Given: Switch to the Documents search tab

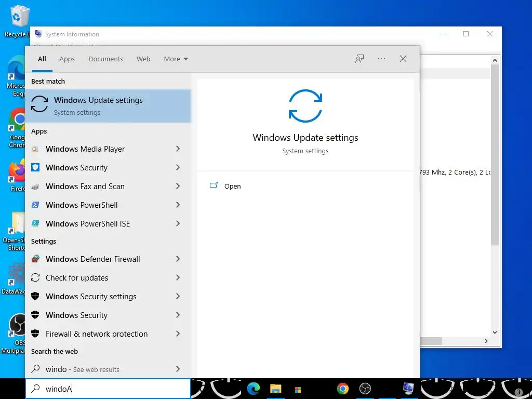Looking at the screenshot, I should pyautogui.click(x=105, y=59).
